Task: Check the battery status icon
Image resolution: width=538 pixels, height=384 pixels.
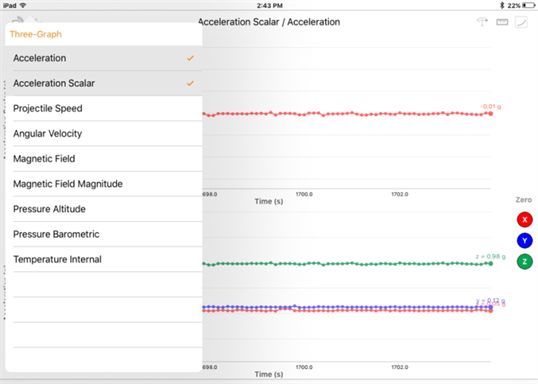Action: [x=528, y=5]
